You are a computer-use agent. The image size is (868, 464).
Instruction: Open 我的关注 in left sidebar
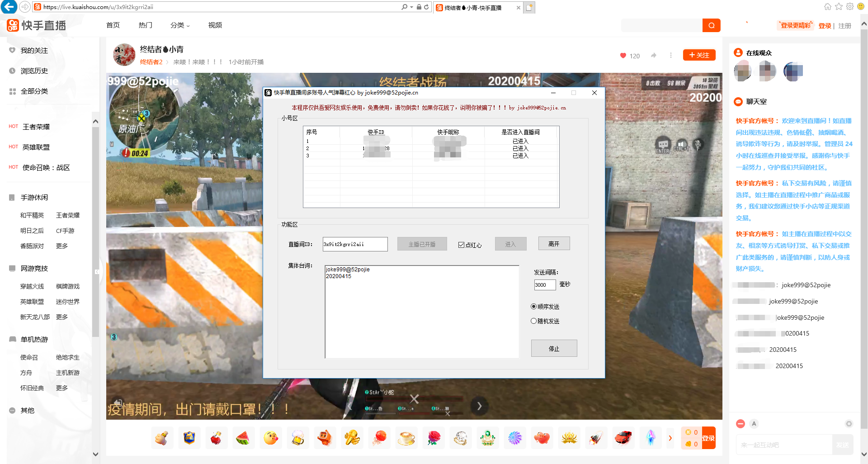point(34,51)
